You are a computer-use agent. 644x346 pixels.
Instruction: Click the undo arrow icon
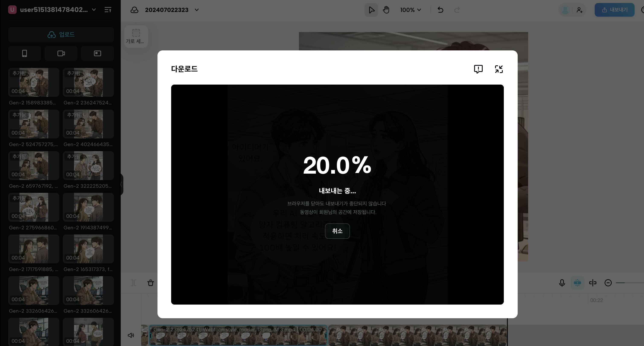click(440, 10)
